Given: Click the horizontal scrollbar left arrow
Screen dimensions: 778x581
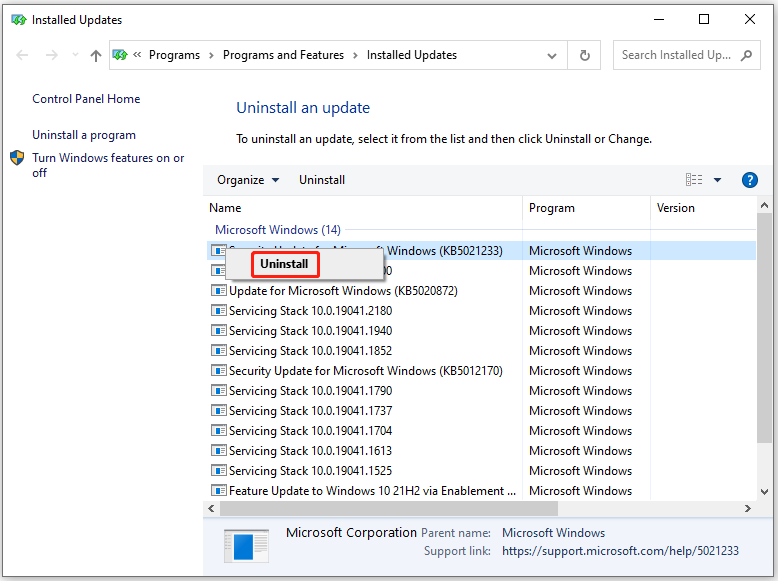Looking at the screenshot, I should tap(211, 508).
